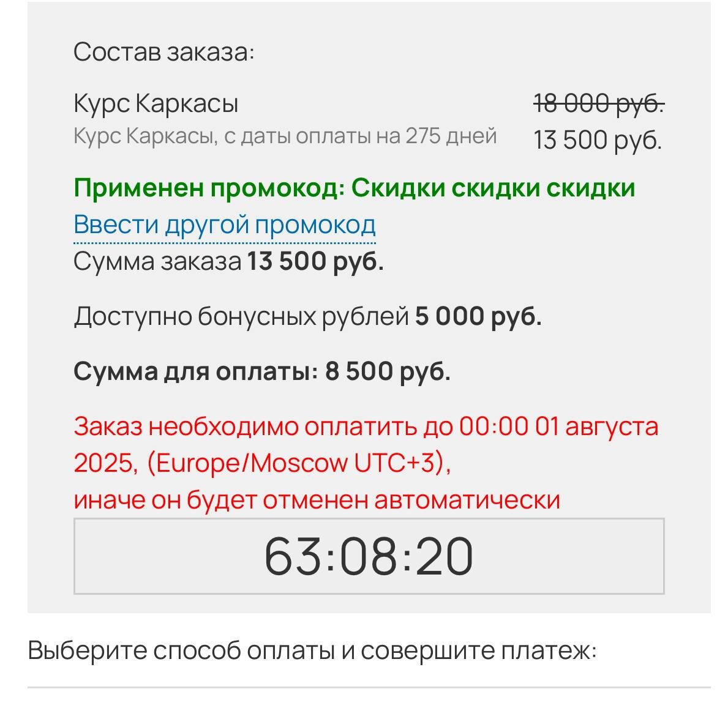Open link Ввести другой промокод
The image size is (728, 711).
point(225,225)
